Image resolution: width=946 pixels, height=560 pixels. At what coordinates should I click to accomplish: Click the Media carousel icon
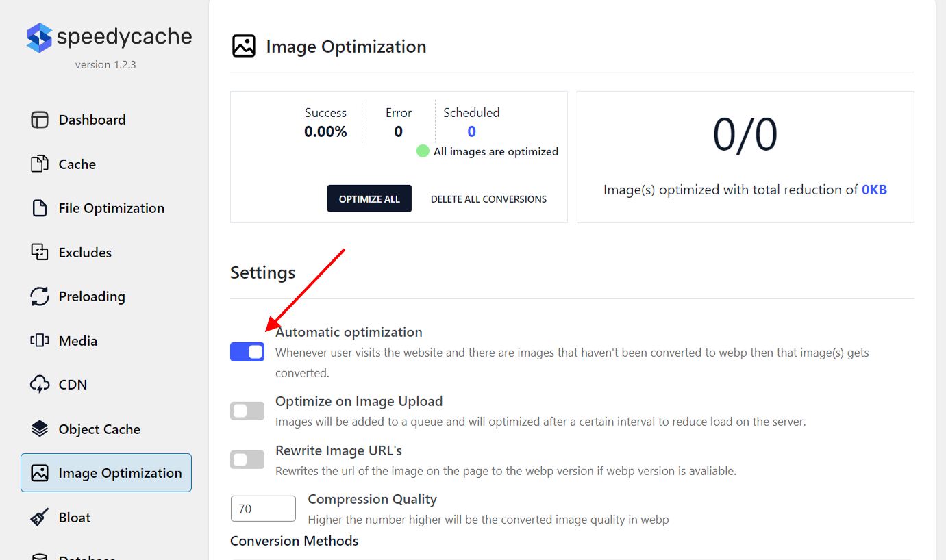40,340
